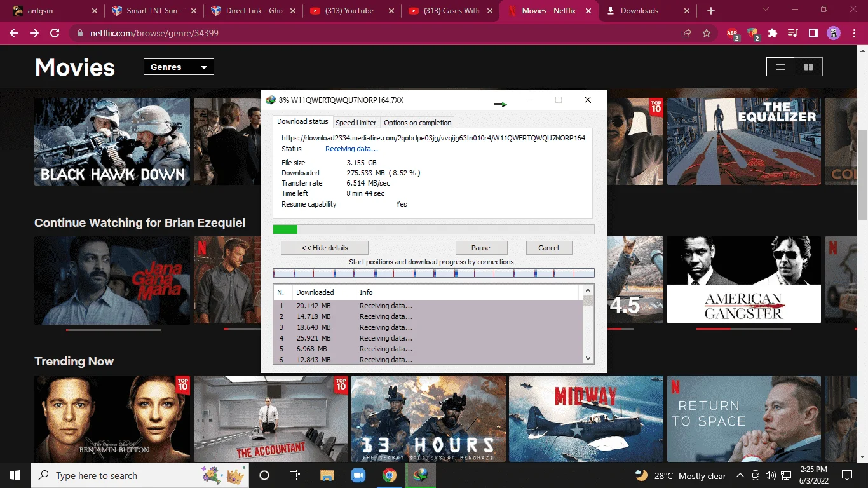Select connection row 6 with 12.843 MB
This screenshot has height=488, width=868.
[428, 360]
